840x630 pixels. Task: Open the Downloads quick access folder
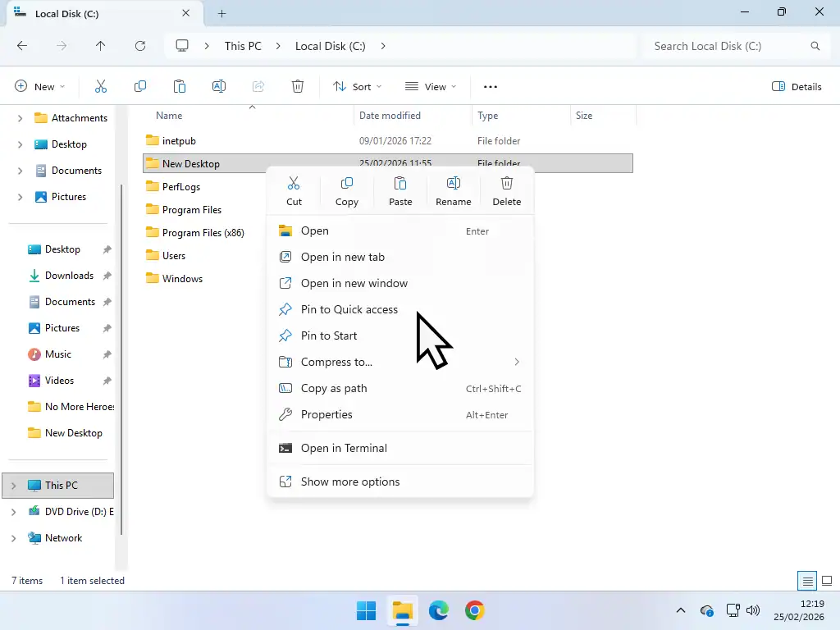pos(69,276)
